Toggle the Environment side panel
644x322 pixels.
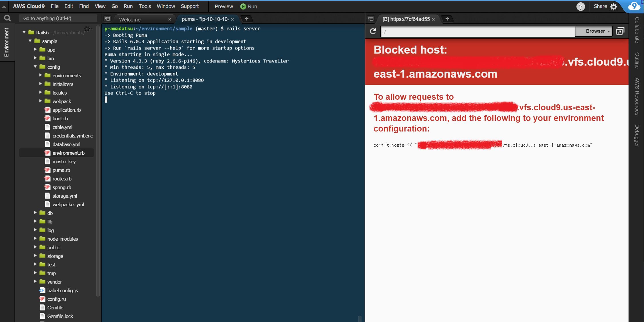coord(7,42)
